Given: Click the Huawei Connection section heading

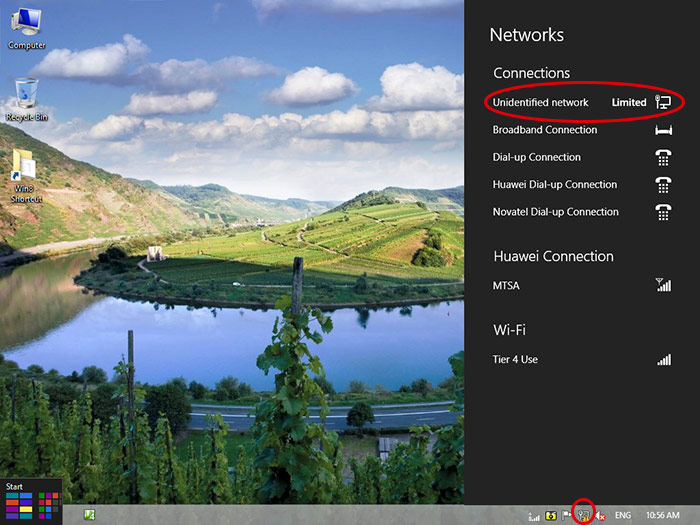Looking at the screenshot, I should coord(554,256).
